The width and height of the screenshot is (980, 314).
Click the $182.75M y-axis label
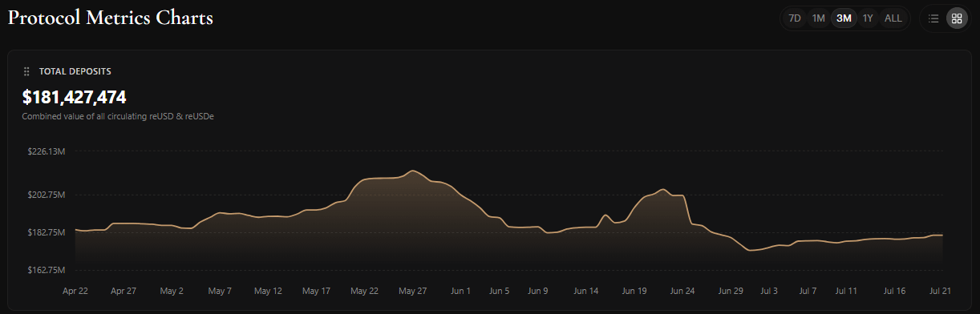[46, 232]
